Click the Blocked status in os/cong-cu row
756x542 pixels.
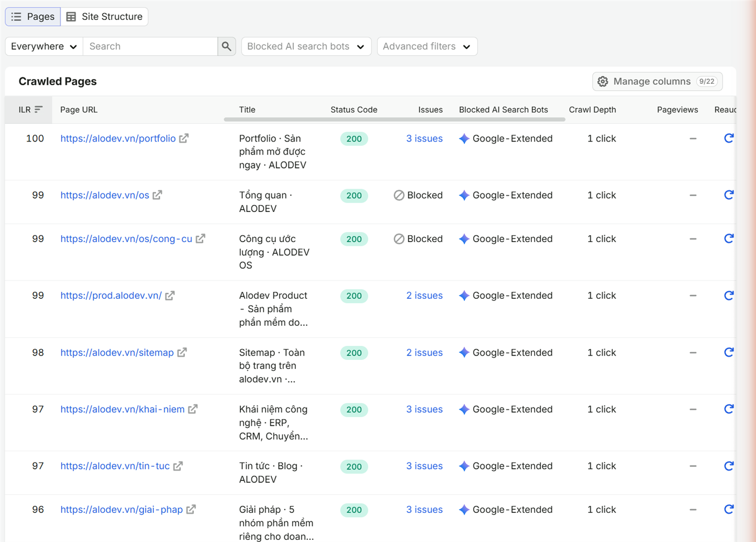tap(418, 239)
